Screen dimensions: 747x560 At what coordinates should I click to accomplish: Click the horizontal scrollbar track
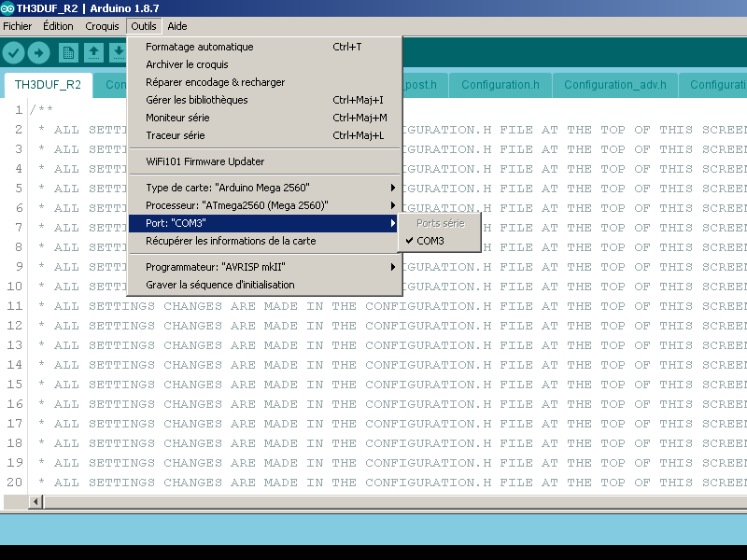(x=394, y=501)
